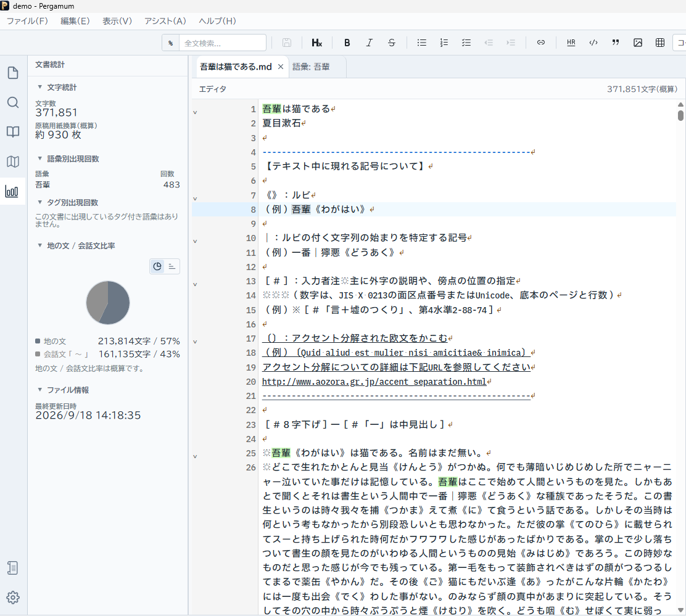Open the アシスト(A) menu
Image resolution: width=686 pixels, height=616 pixels.
[165, 21]
